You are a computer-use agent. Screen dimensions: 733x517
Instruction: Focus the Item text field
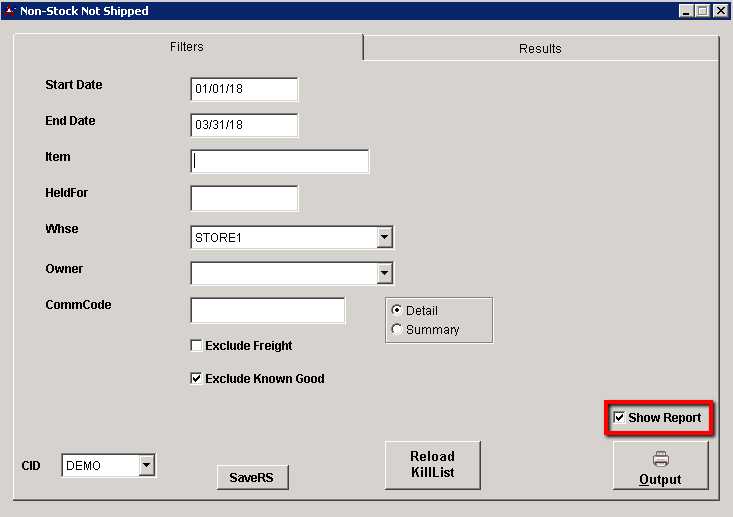pos(280,161)
